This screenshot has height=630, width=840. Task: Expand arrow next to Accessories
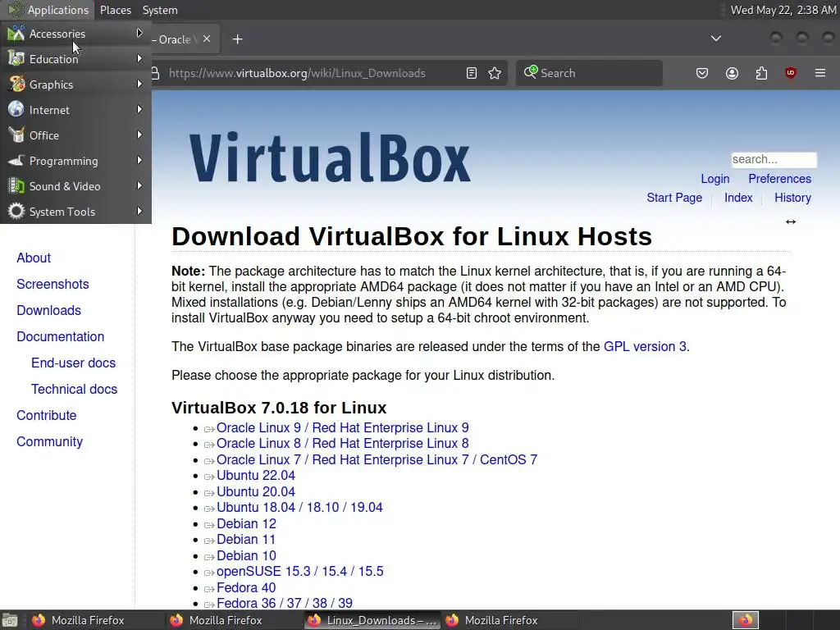coord(139,33)
